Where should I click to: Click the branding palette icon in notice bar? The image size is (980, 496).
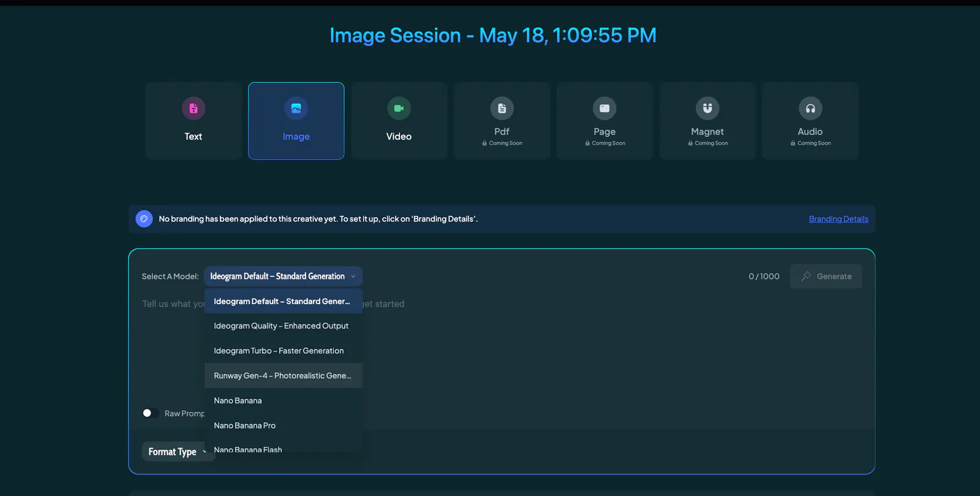click(144, 219)
